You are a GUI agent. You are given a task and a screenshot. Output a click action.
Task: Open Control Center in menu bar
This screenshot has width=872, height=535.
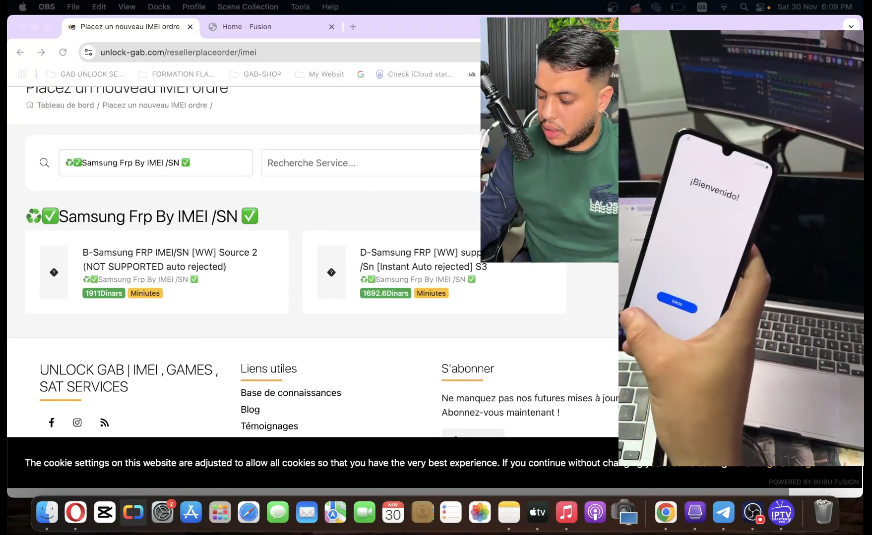point(761,7)
